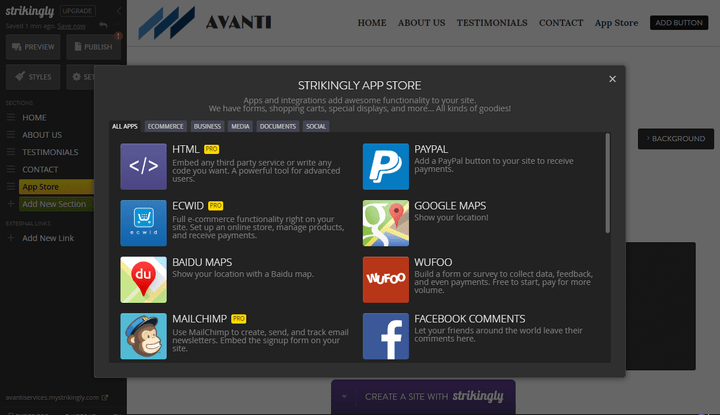Show the Social apps tab
This screenshot has height=415, width=720.
[316, 126]
